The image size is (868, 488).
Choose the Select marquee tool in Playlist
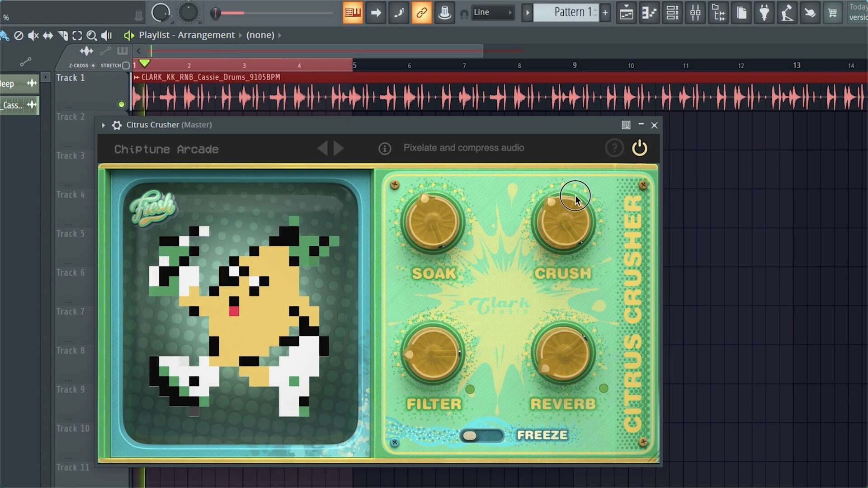[x=77, y=36]
